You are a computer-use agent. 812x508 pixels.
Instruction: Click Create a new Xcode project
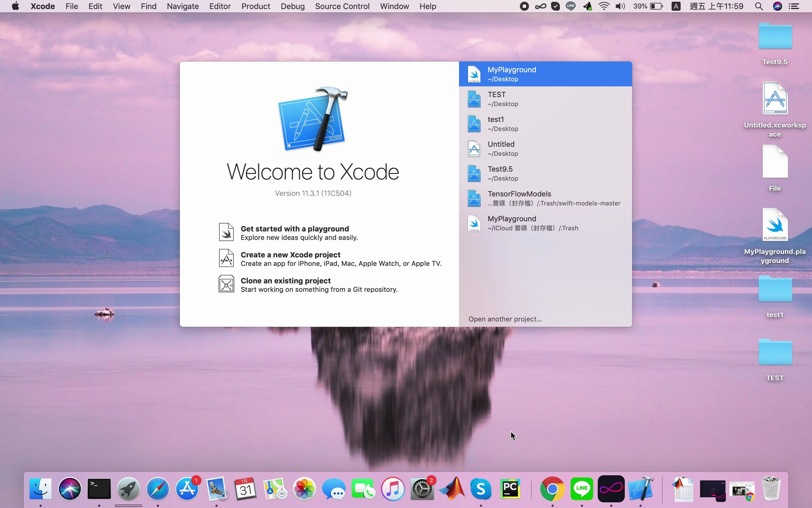pyautogui.click(x=291, y=255)
